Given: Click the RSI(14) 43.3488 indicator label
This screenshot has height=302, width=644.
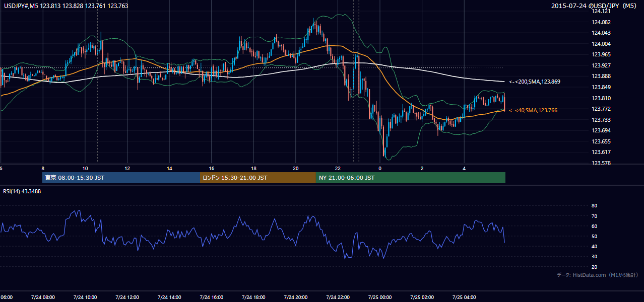Looking at the screenshot, I should [x=22, y=191].
